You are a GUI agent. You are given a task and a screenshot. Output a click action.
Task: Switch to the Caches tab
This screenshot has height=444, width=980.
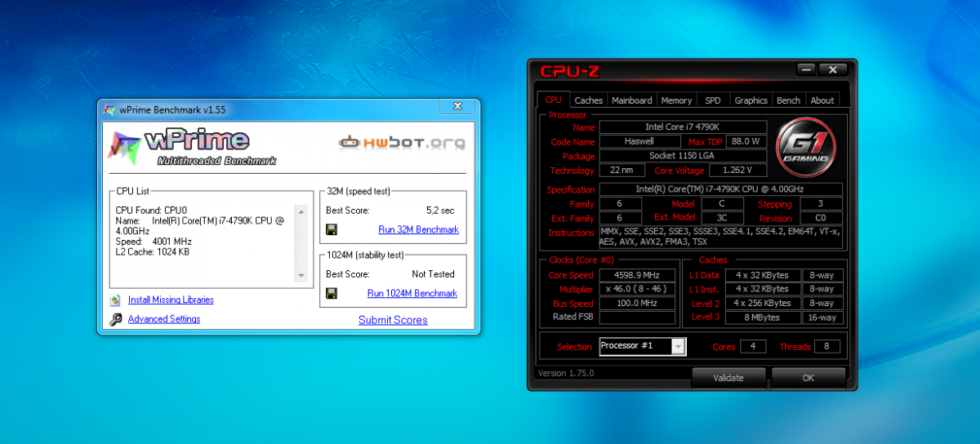(588, 100)
